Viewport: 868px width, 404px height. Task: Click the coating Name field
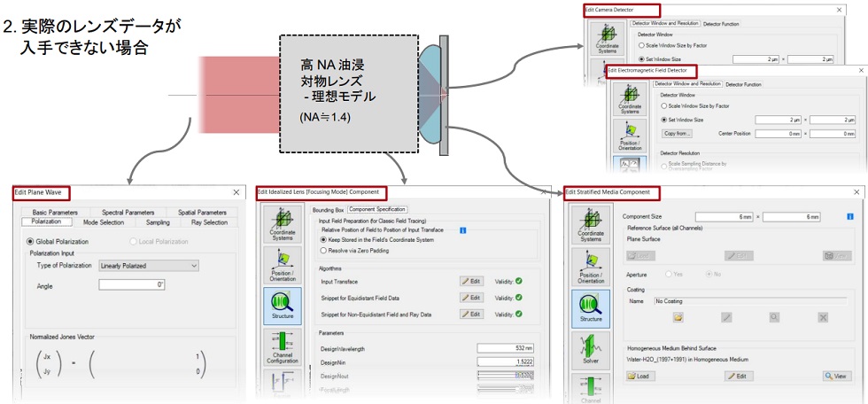point(750,301)
